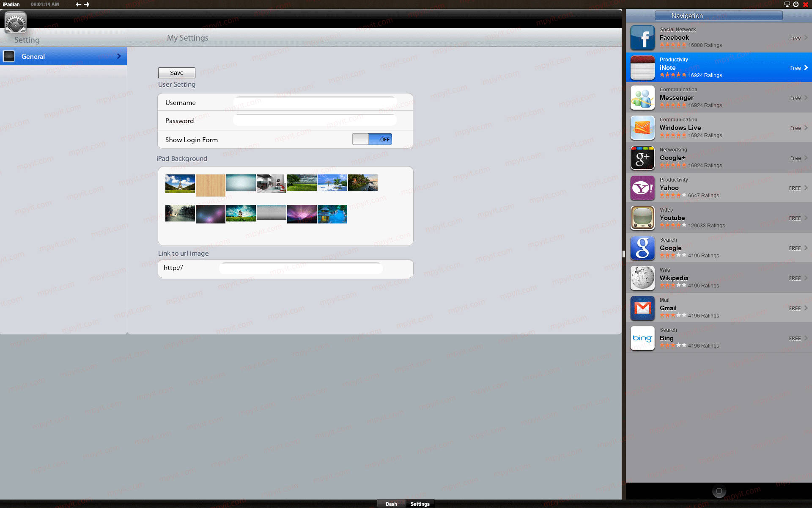Open the Facebook app icon
This screenshot has width=812, height=508.
(642, 38)
